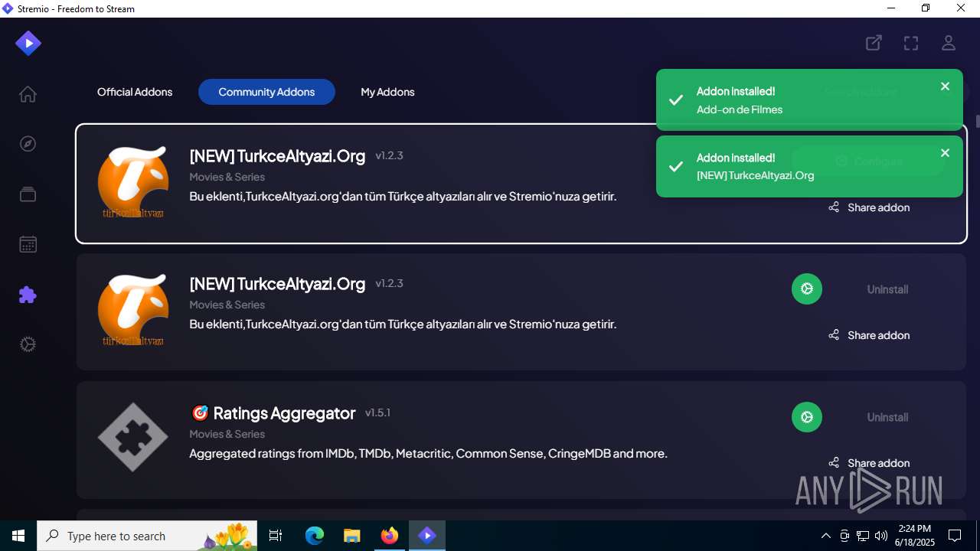Launch Microsoft Edge from taskbar
980x551 pixels.
[x=315, y=536]
